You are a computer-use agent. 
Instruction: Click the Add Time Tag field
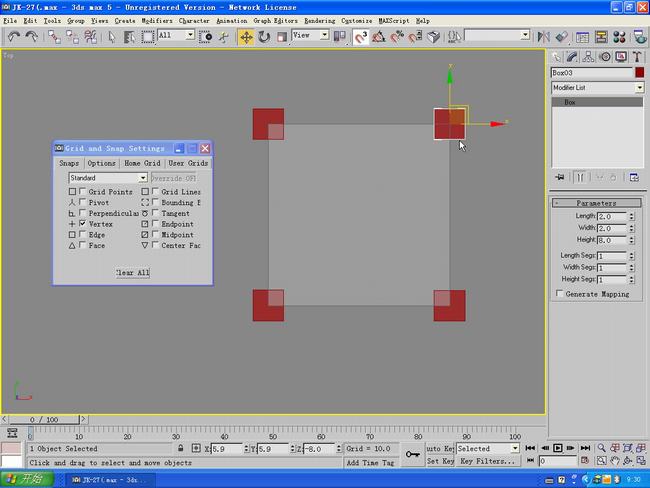[x=370, y=463]
